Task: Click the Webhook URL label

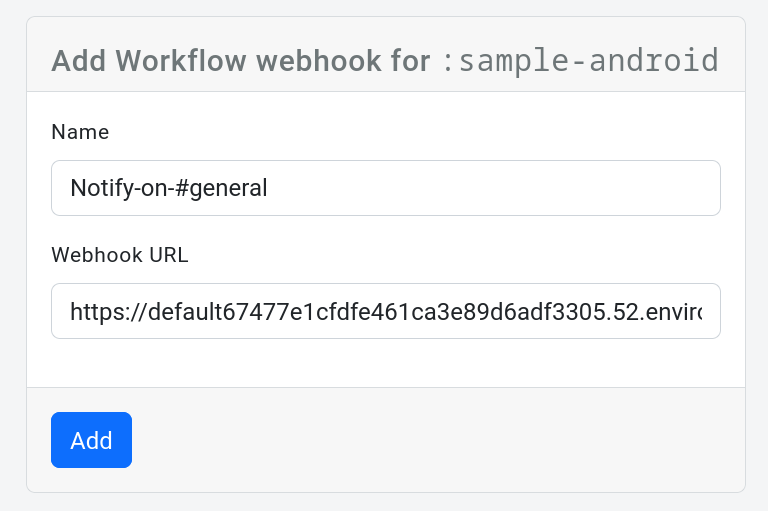Action: [120, 254]
